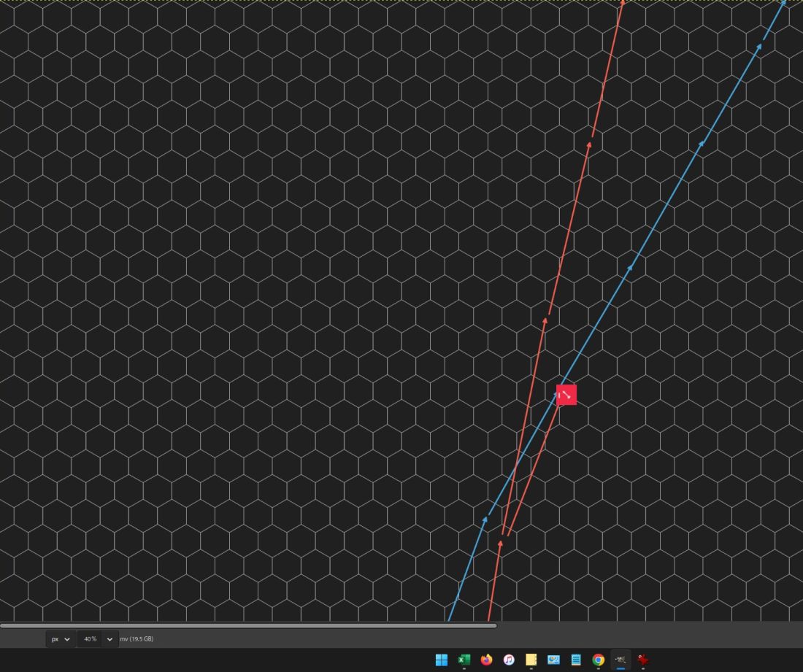Switch to Excel from the taskbar
The width and height of the screenshot is (803, 672).
(x=464, y=660)
